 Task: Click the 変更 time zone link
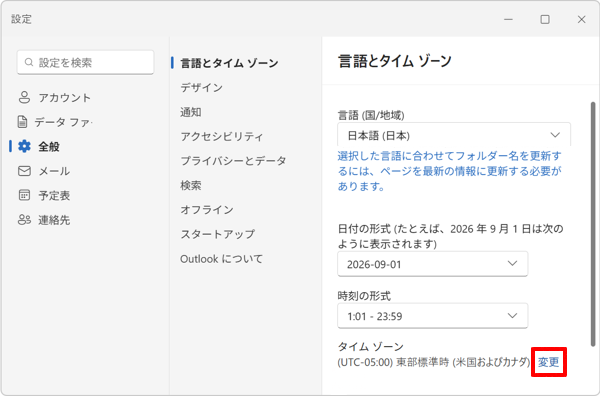click(x=548, y=362)
